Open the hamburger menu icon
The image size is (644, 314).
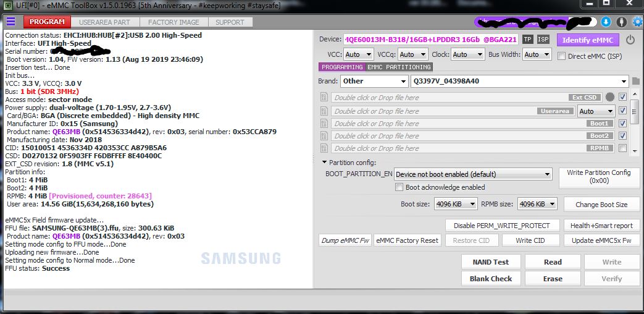tap(10, 22)
